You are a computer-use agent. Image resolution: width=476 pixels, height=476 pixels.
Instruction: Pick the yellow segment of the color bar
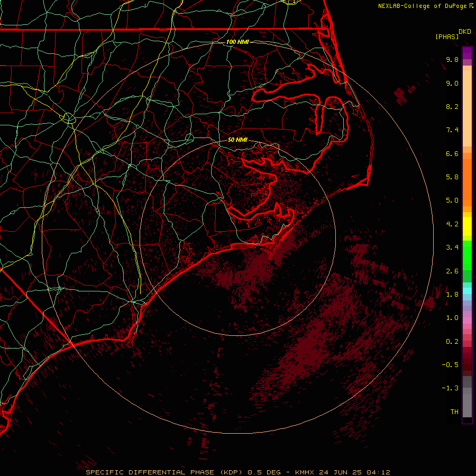[x=467, y=226]
